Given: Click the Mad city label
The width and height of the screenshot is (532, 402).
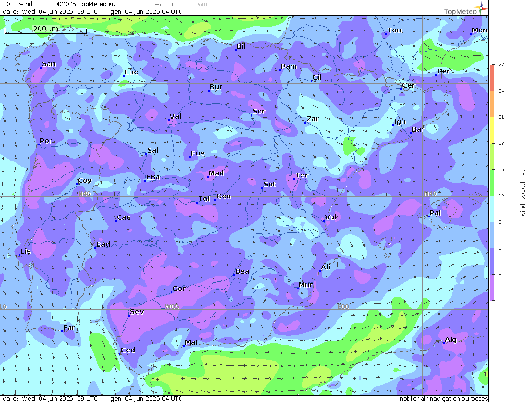Looking at the screenshot, I should click(x=216, y=173).
